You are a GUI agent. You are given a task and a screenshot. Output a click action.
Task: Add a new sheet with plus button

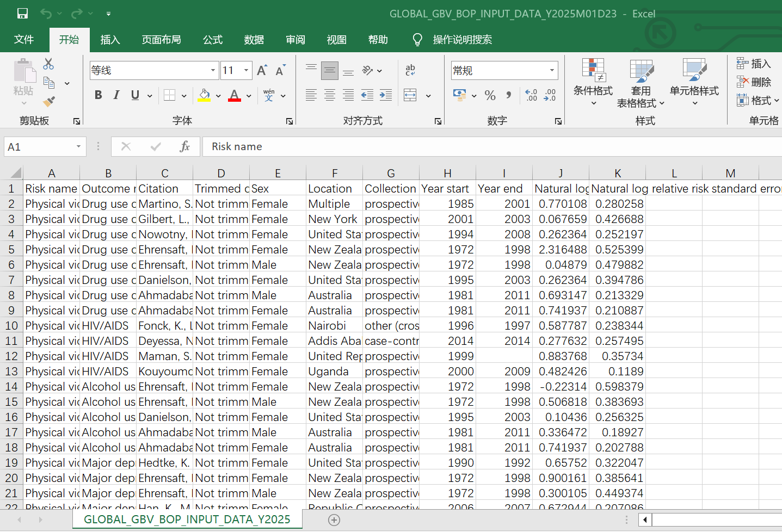point(334,520)
